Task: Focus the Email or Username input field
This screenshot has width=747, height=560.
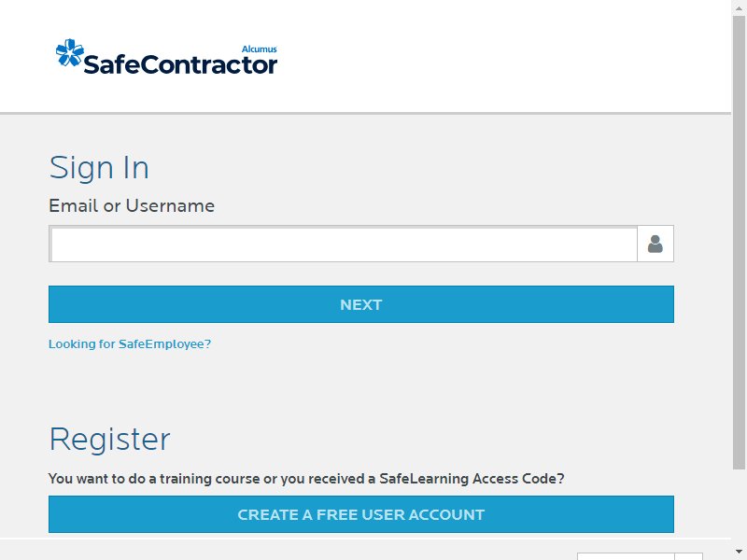Action: coord(343,244)
